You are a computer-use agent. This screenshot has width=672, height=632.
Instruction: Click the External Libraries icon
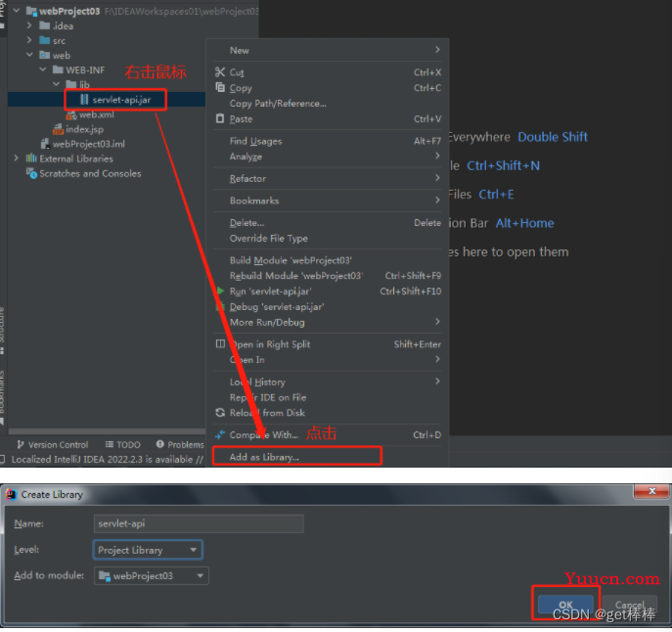click(x=31, y=158)
